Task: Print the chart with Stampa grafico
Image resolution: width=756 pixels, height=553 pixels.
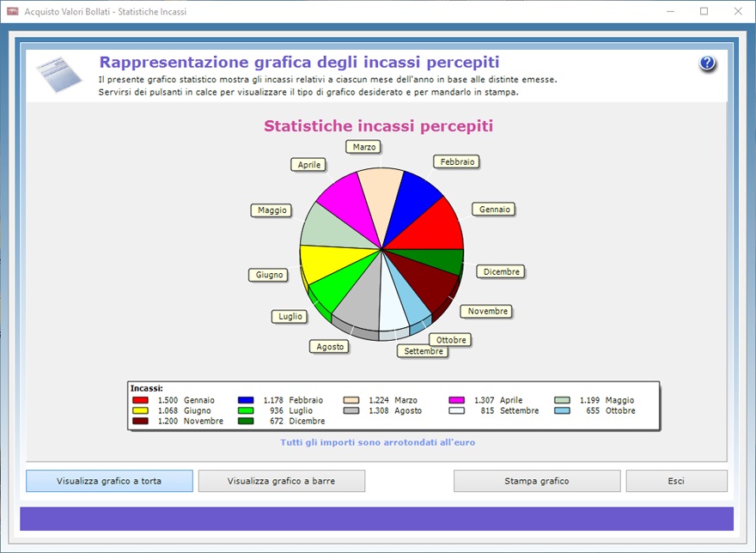Action: click(537, 481)
